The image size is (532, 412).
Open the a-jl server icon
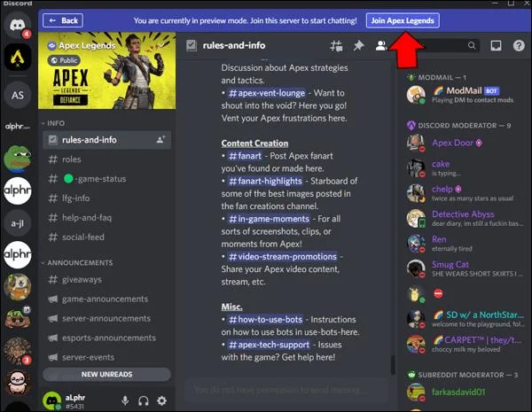18,223
